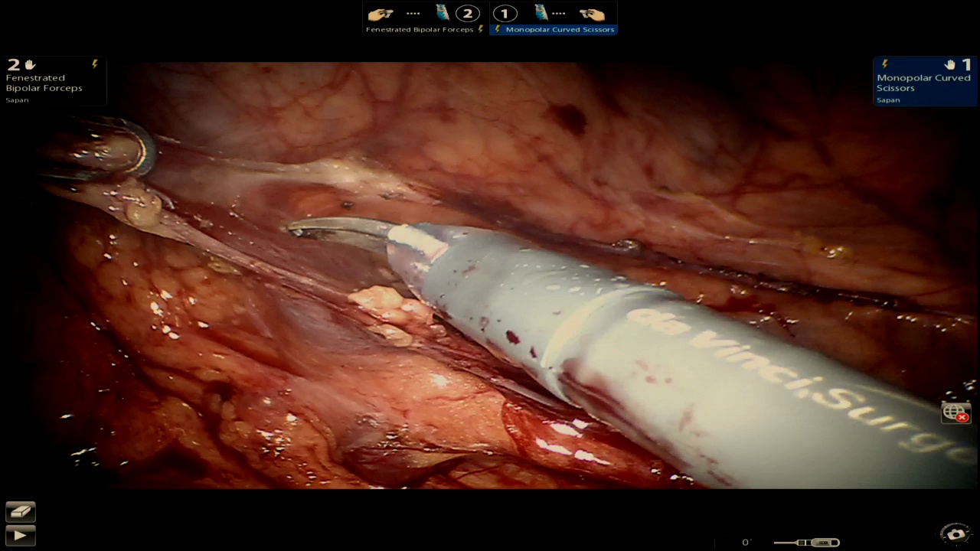
Task: Select the Monopolar Curved Scissors label in top bar
Action: click(x=560, y=30)
